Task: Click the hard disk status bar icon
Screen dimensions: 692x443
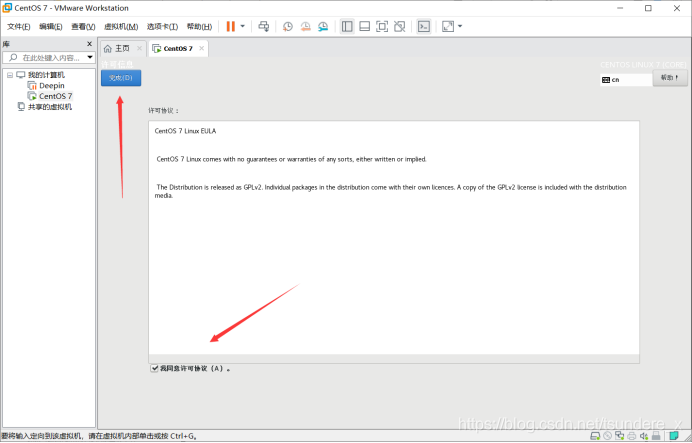Action: [x=595, y=436]
